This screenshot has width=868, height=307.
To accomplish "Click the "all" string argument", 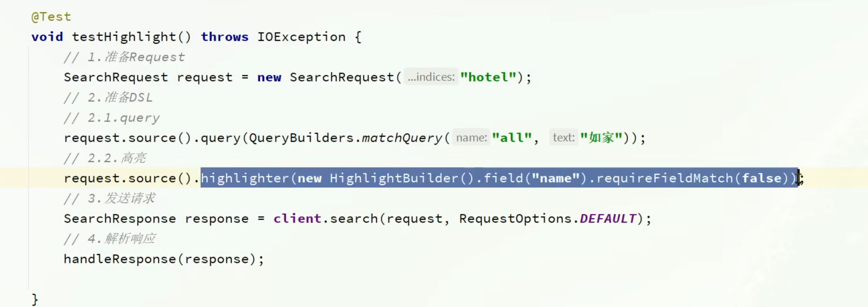I will (511, 138).
